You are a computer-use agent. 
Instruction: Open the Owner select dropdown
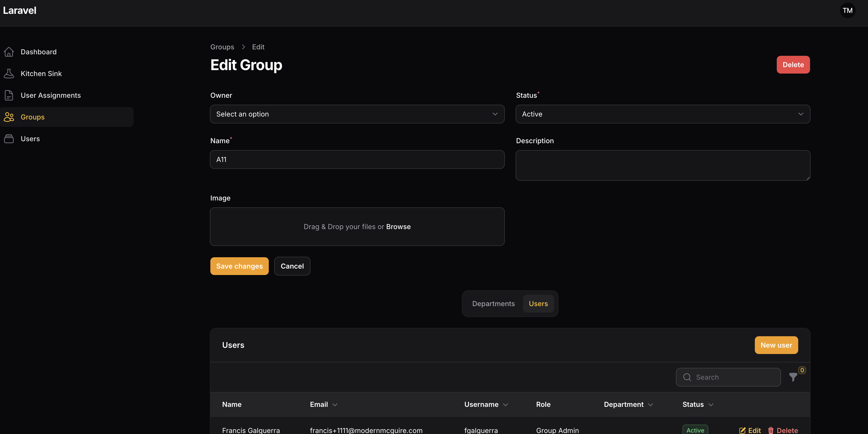click(x=357, y=114)
